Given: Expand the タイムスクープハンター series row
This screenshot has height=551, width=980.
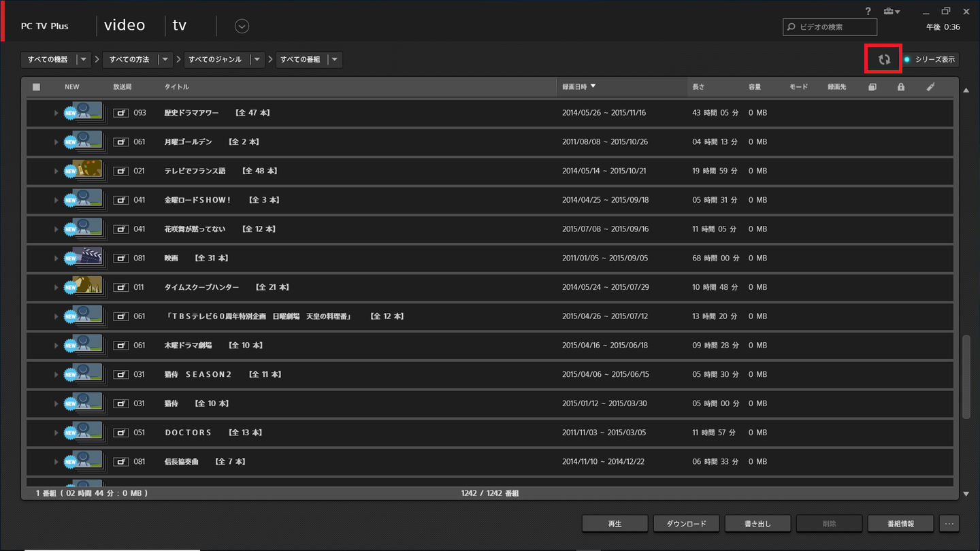Looking at the screenshot, I should (56, 287).
